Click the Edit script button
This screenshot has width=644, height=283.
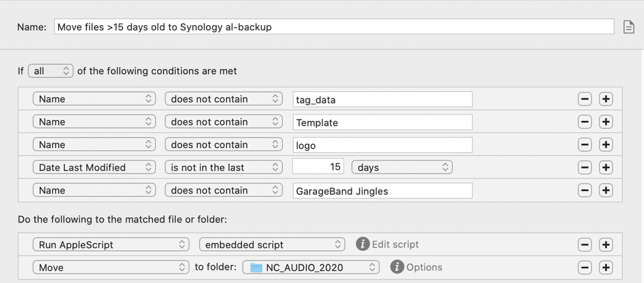click(395, 244)
